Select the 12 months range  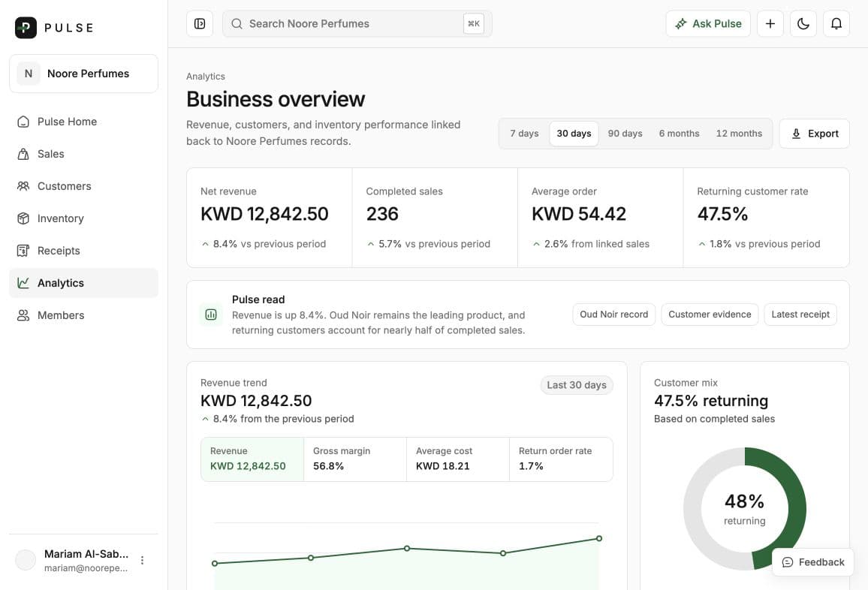(739, 134)
